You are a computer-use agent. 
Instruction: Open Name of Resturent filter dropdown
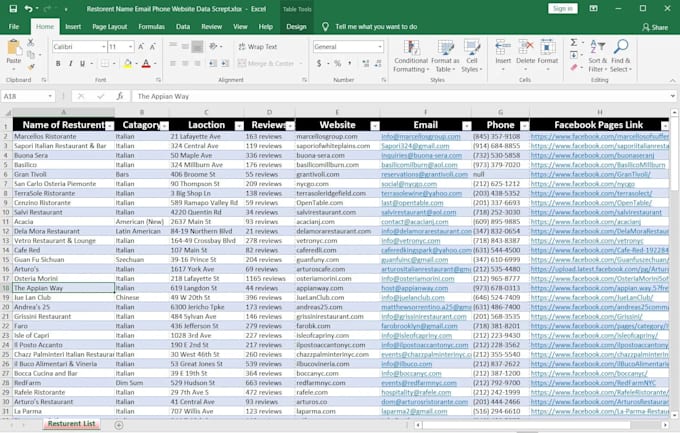[x=110, y=126]
